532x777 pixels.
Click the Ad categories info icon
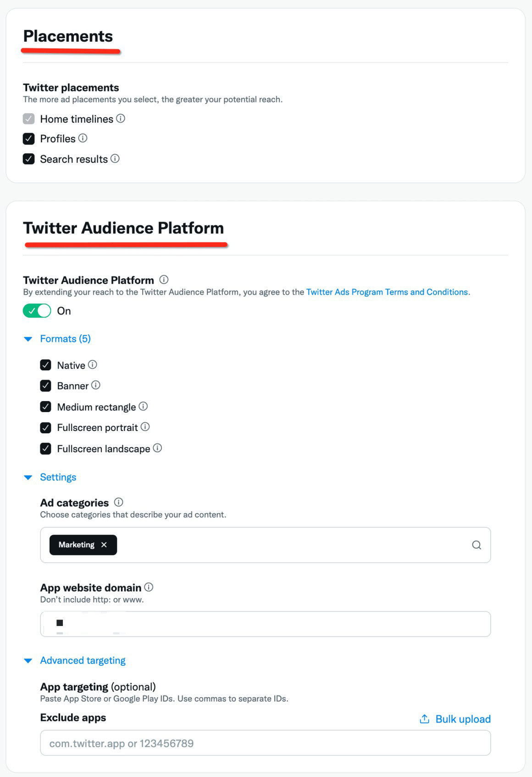tap(118, 502)
